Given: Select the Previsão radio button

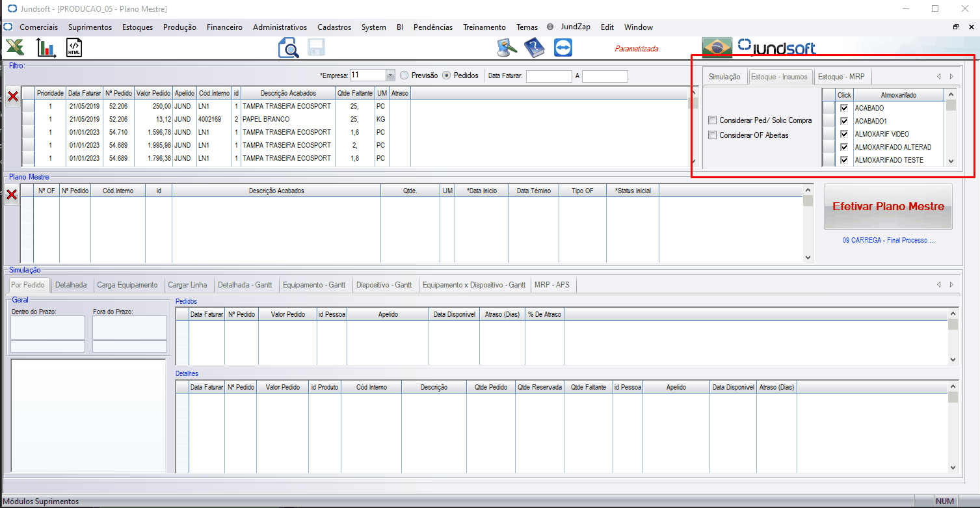Looking at the screenshot, I should coord(404,75).
